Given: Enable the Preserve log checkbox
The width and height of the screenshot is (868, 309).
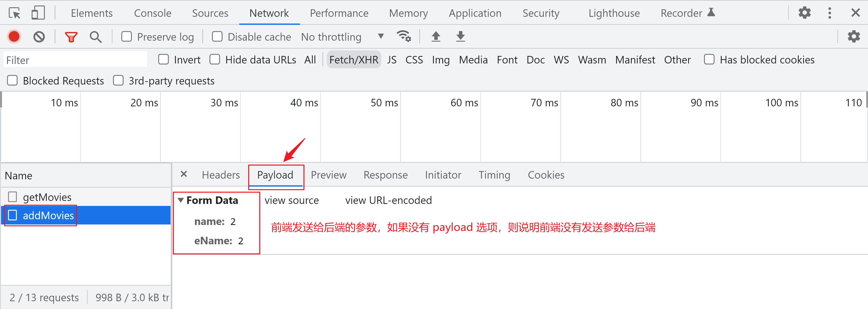Looking at the screenshot, I should [127, 36].
